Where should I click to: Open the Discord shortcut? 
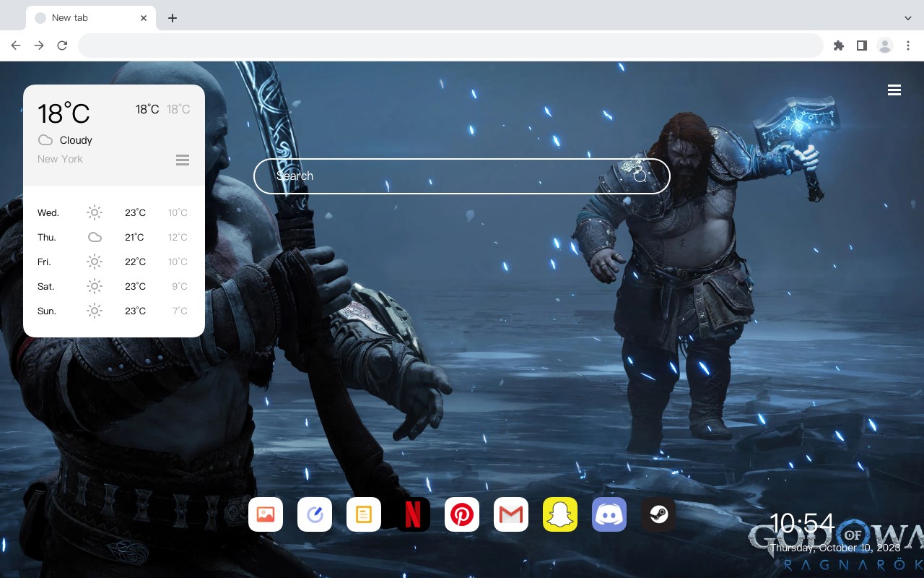coord(609,514)
